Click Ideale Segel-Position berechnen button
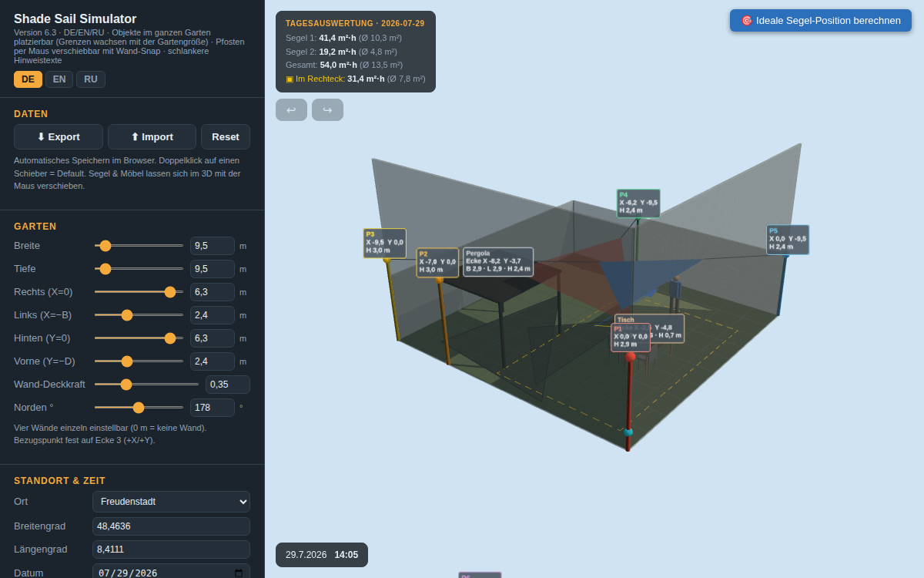The width and height of the screenshot is (924, 578). click(821, 20)
